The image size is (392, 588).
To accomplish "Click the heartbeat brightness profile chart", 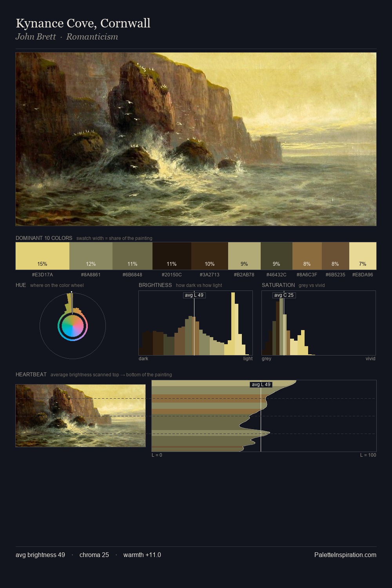I will 264,416.
